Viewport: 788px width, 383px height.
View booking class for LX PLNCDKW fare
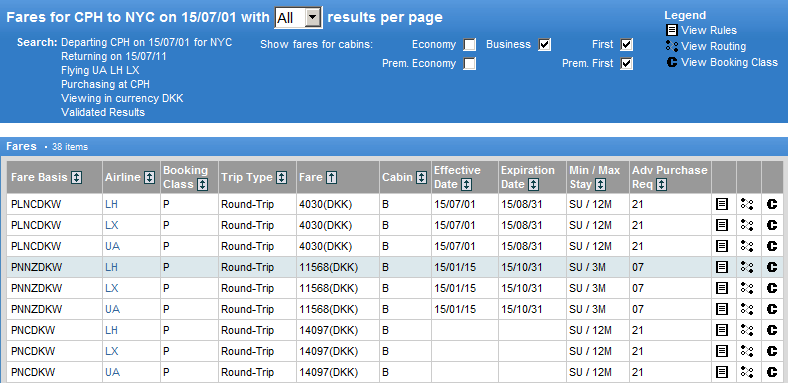tap(771, 225)
